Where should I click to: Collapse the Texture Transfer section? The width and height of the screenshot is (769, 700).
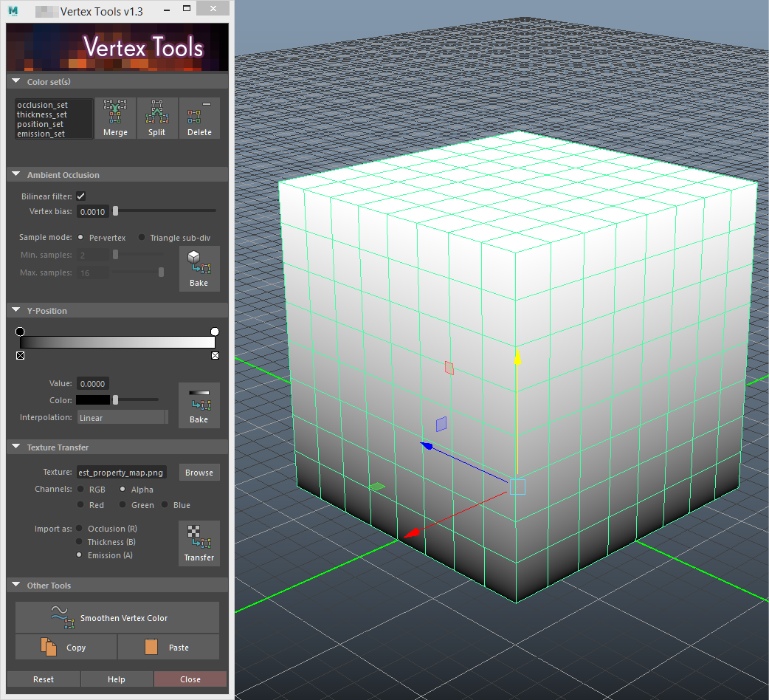pyautogui.click(x=16, y=447)
